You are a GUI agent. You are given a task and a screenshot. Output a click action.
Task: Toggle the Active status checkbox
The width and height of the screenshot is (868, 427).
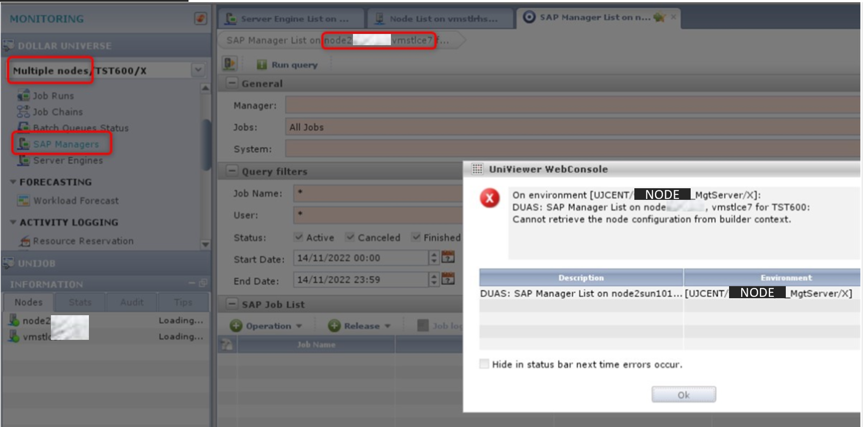[x=299, y=237]
